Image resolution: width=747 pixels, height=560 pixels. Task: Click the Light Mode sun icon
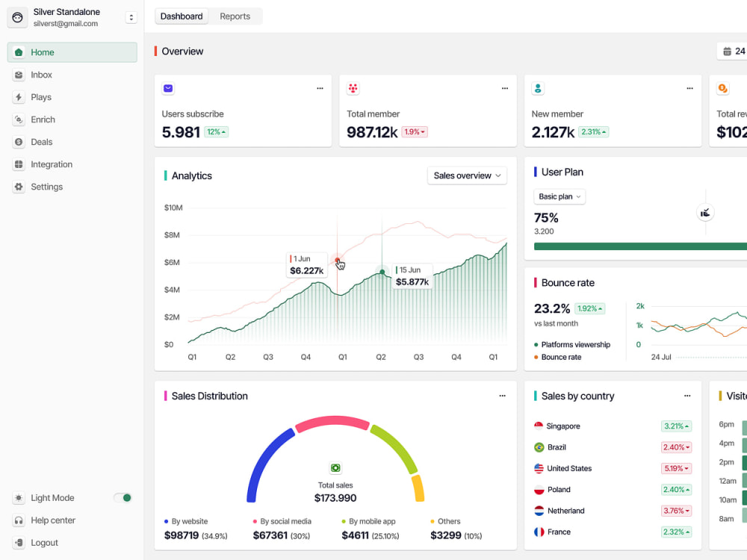tap(19, 497)
